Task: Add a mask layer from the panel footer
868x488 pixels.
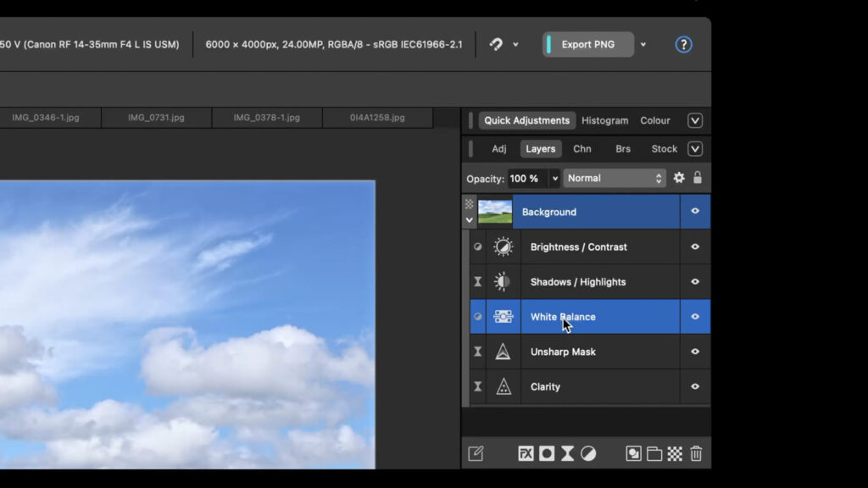Action: [547, 453]
